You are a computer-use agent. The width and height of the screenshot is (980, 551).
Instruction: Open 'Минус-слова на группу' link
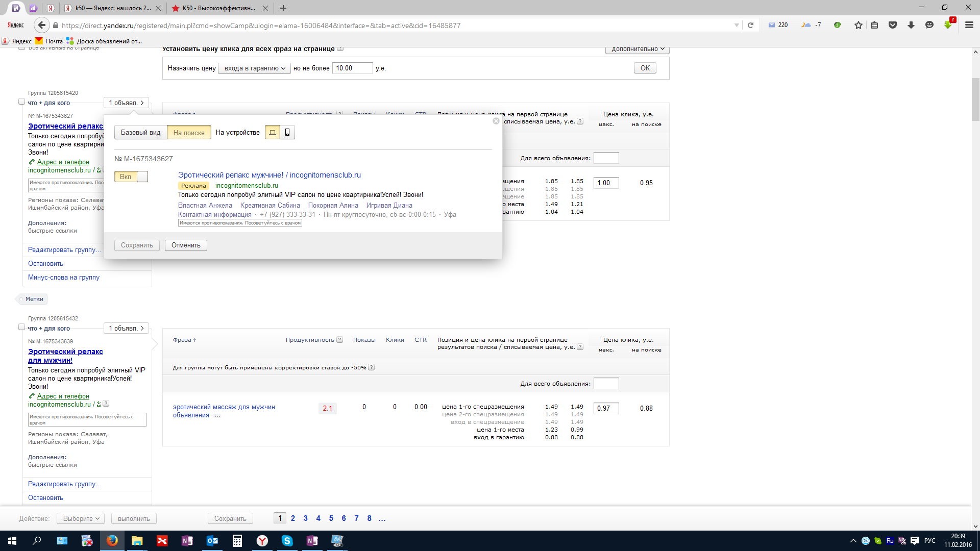pos(64,278)
